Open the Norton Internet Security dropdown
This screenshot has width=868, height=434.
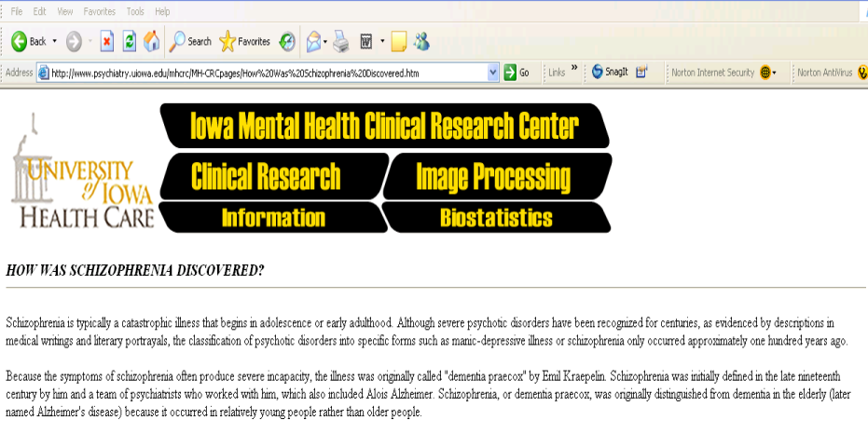click(768, 73)
